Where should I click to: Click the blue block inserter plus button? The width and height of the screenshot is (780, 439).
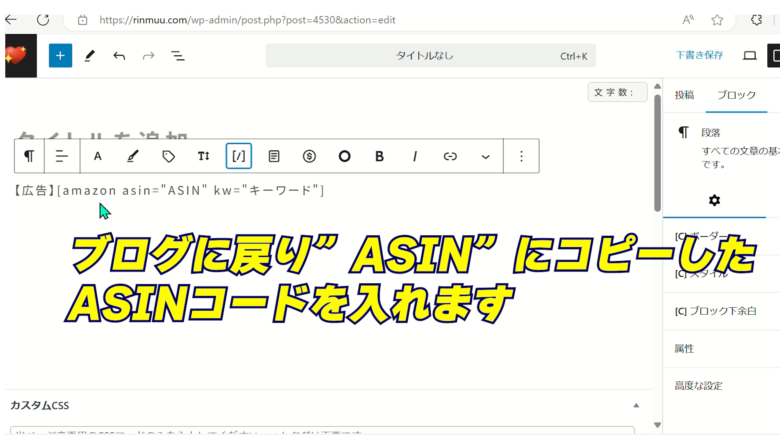[x=60, y=56]
